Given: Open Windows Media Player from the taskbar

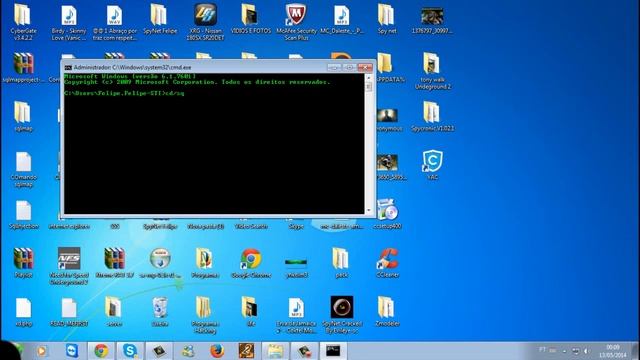Looking at the screenshot, I should pos(42,351).
